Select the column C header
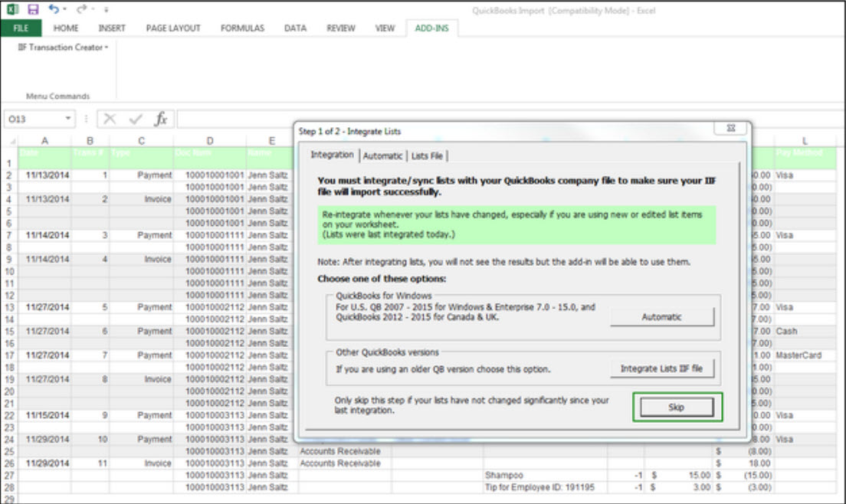The height and width of the screenshot is (504, 846). point(141,141)
